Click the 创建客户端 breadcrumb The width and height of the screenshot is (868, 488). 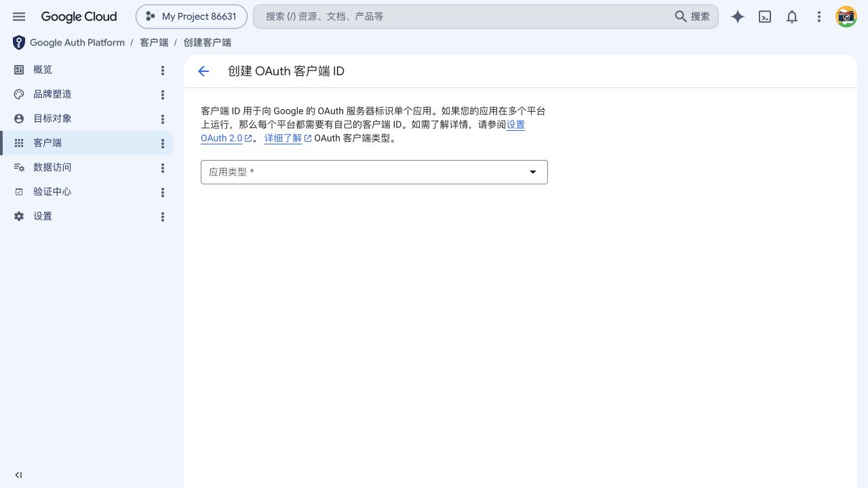pyautogui.click(x=208, y=43)
